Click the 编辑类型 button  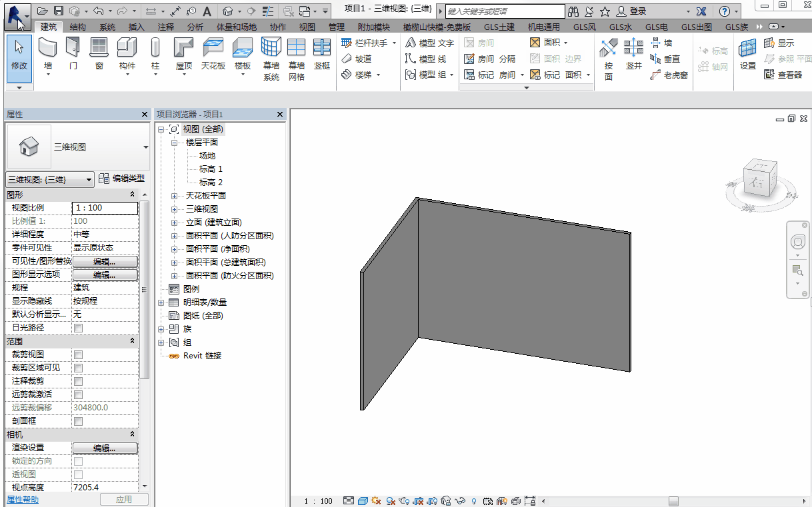(121, 179)
